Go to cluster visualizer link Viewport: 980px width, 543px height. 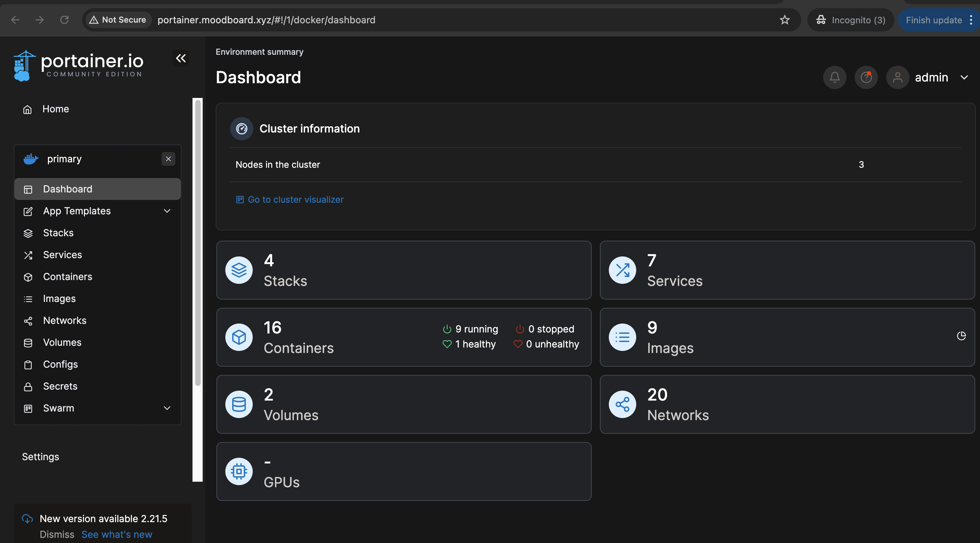295,200
